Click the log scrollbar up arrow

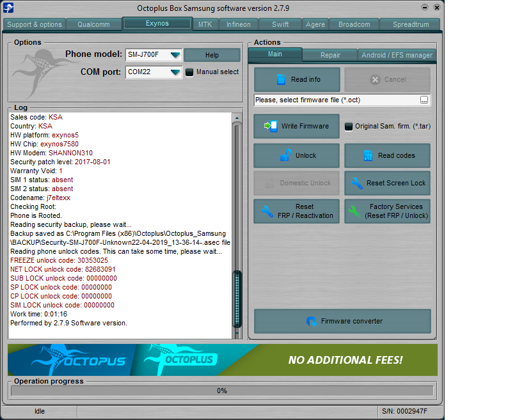(237, 118)
